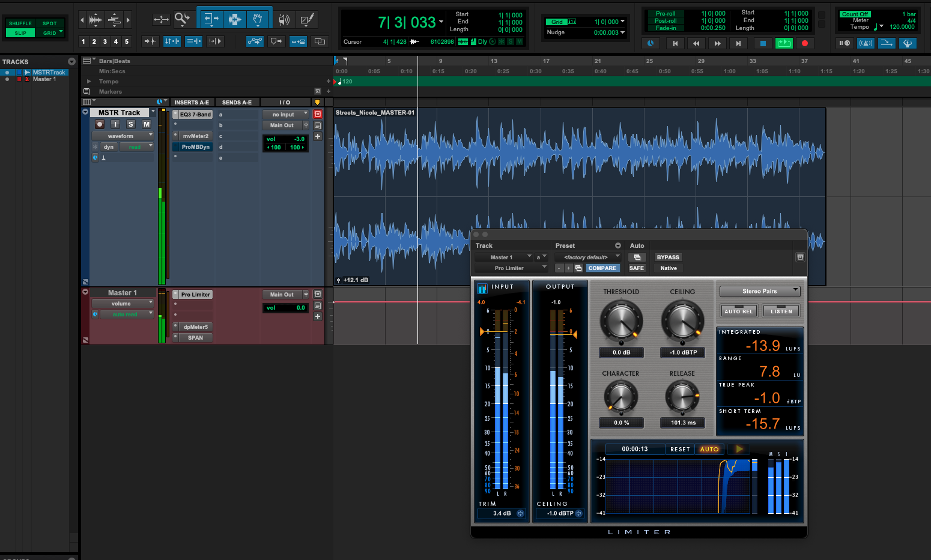This screenshot has width=931, height=560.
Task: Mute the MSTR Track
Action: click(146, 124)
